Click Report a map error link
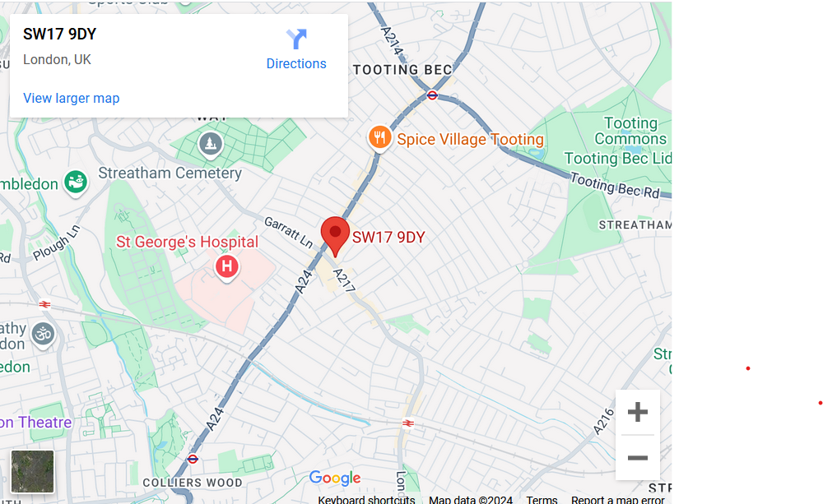The width and height of the screenshot is (823, 504). [x=618, y=500]
